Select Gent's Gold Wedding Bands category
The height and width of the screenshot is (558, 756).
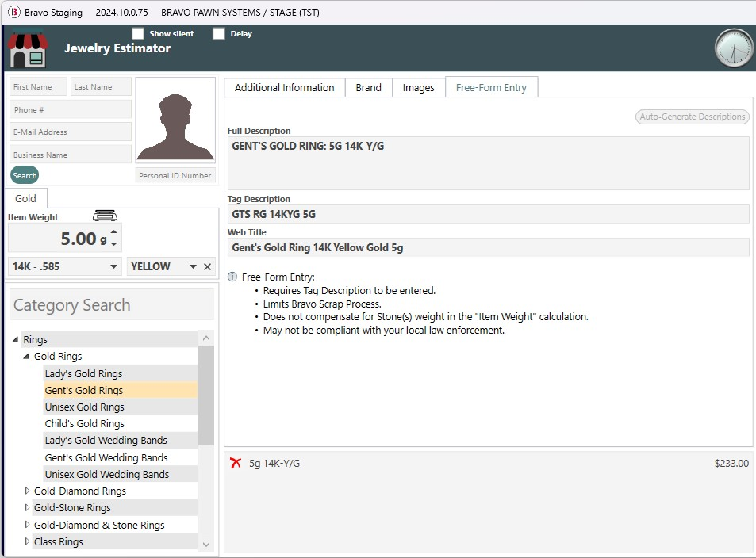click(120, 457)
